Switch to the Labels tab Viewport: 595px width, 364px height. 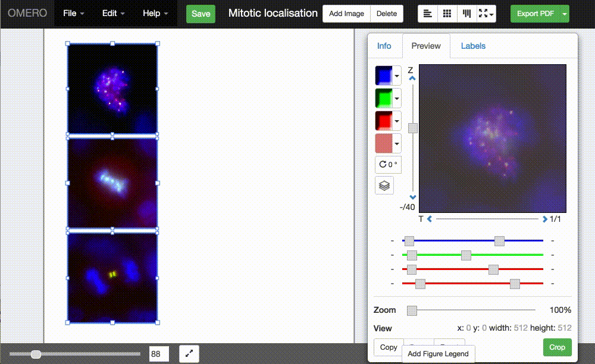(473, 46)
